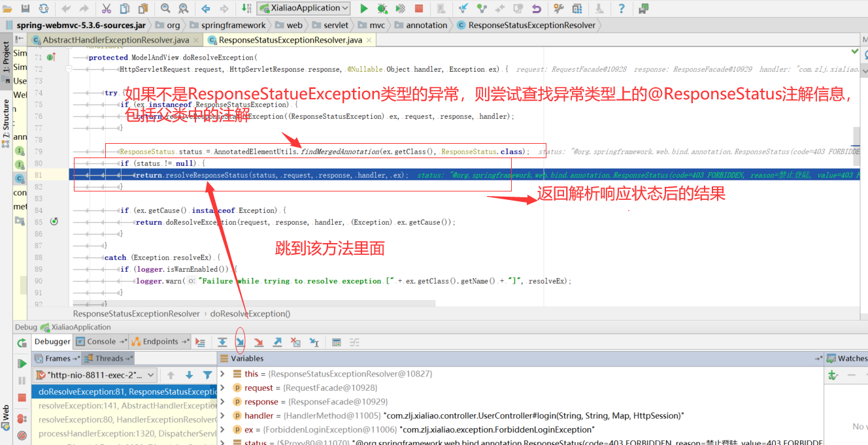Click the annotation breadcrumb folder
This screenshot has height=445, width=868.
coord(421,25)
